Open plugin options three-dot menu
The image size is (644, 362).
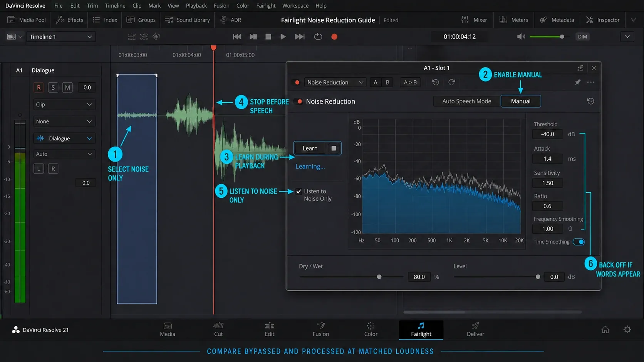coord(591,82)
